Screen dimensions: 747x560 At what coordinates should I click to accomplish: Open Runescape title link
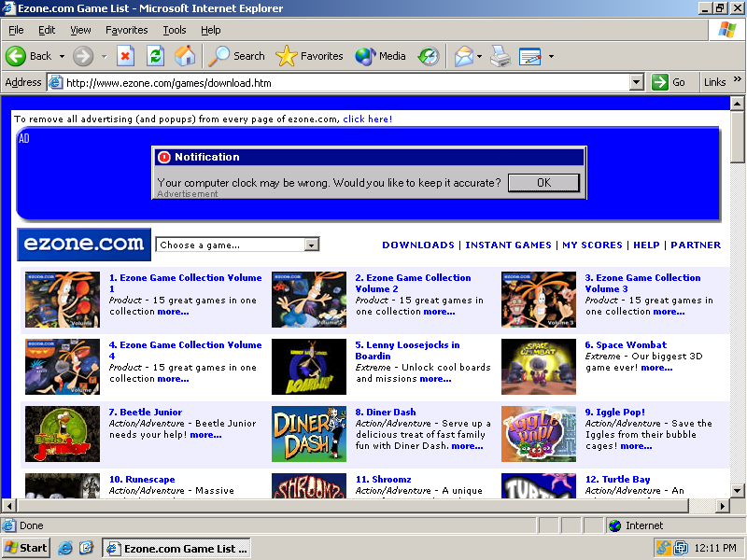click(142, 479)
